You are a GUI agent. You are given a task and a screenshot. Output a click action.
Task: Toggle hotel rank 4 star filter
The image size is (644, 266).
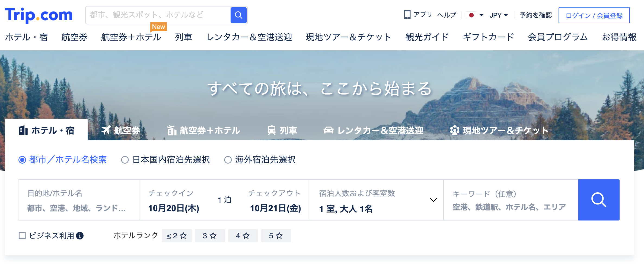tap(243, 236)
